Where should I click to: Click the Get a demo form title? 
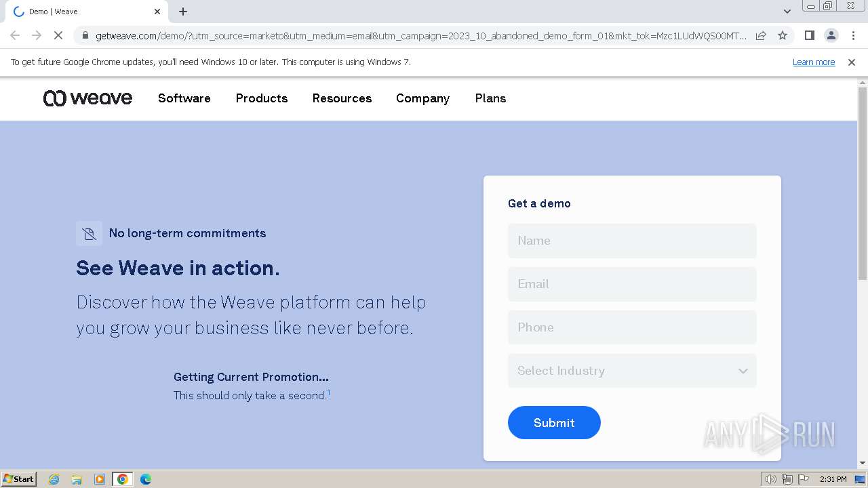click(x=539, y=203)
